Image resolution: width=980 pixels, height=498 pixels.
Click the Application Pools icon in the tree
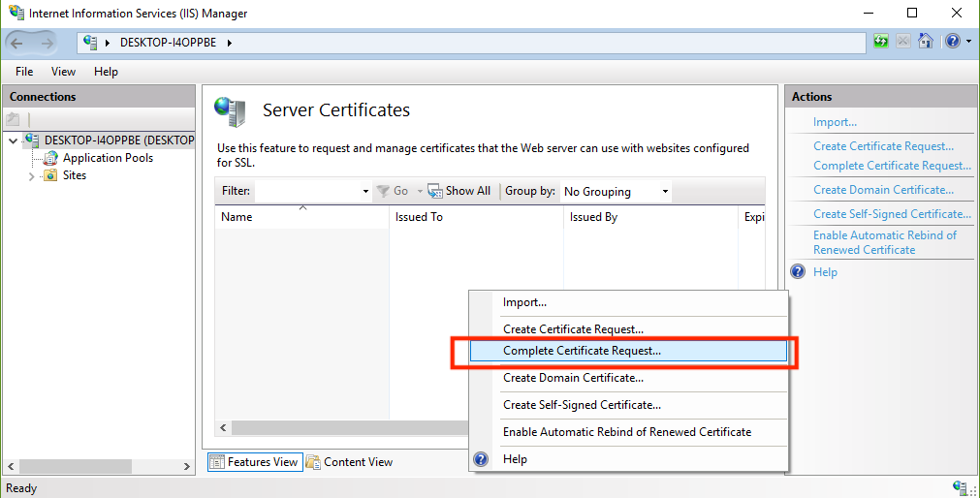(x=52, y=158)
